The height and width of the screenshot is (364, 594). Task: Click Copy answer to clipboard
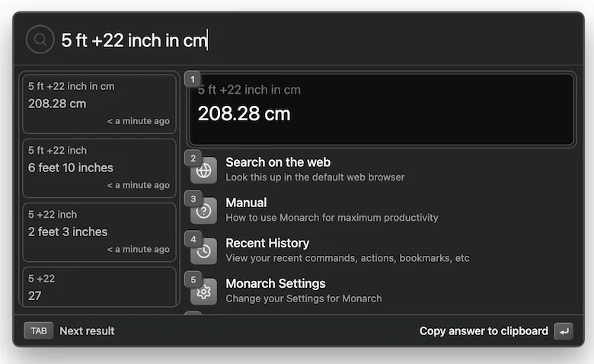coord(484,330)
